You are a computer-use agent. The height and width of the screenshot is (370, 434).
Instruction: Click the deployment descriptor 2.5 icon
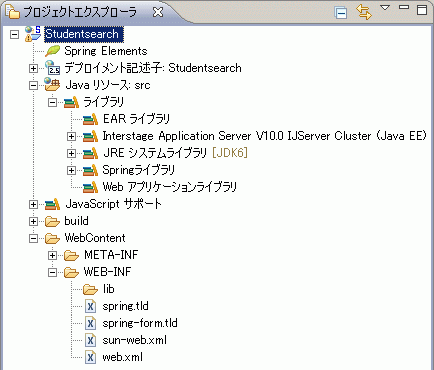click(52, 68)
